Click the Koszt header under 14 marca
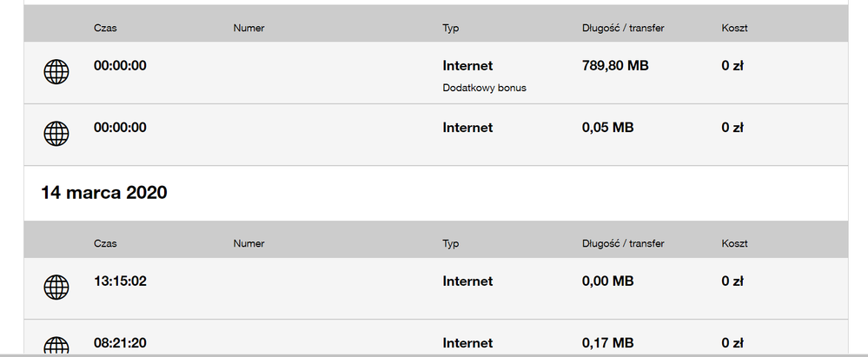The image size is (868, 357). [734, 244]
